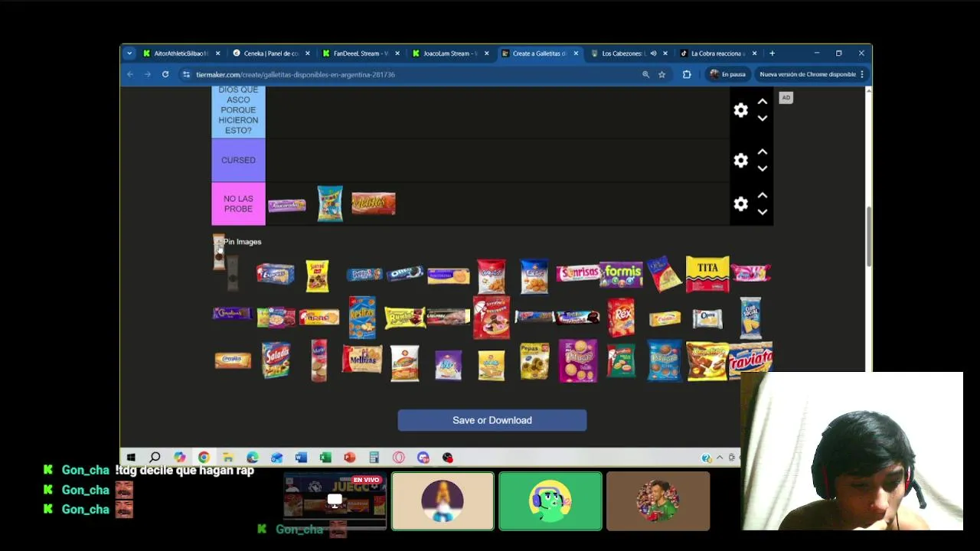980x551 pixels.
Task: Select the pink NO LAS PROBE label
Action: click(238, 204)
